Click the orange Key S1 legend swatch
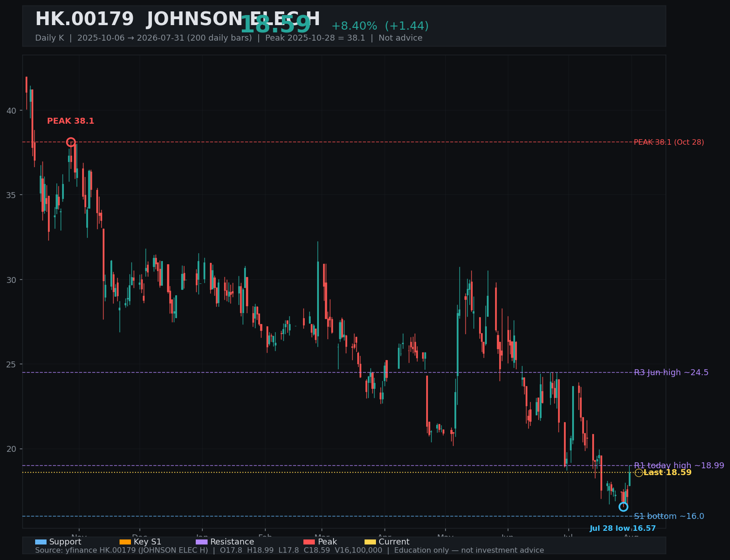The image size is (730, 560). [x=125, y=542]
